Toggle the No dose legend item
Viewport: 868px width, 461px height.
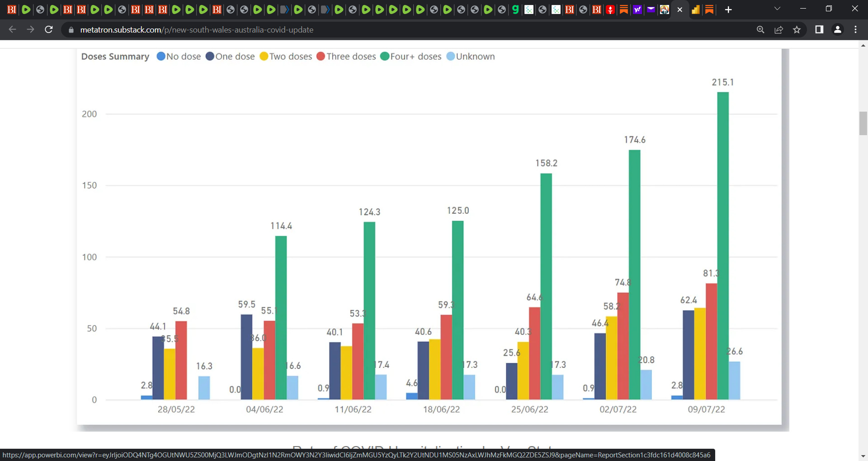click(x=179, y=56)
